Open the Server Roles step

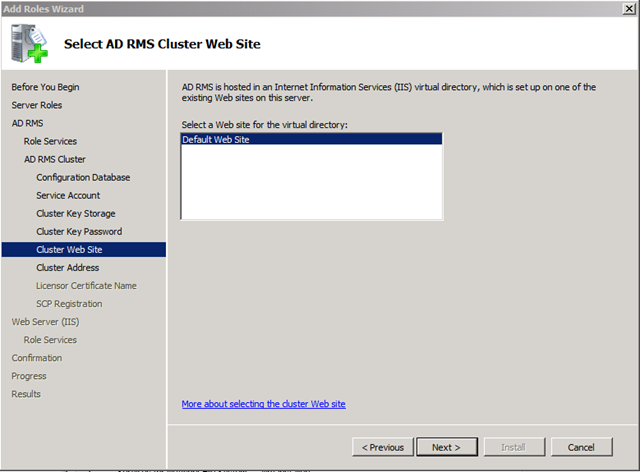37,105
